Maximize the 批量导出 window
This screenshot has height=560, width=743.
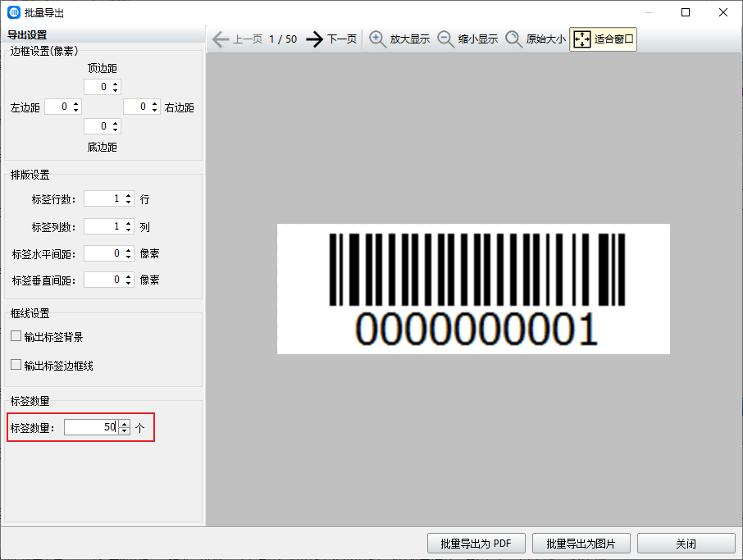point(686,12)
